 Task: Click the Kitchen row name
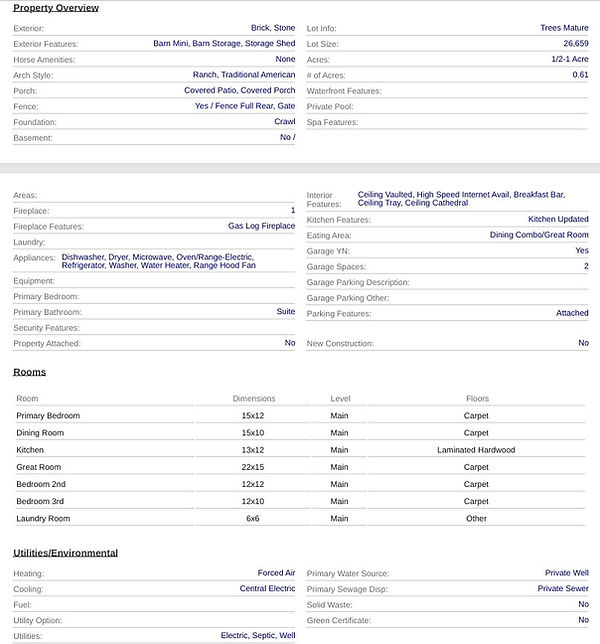click(x=30, y=450)
